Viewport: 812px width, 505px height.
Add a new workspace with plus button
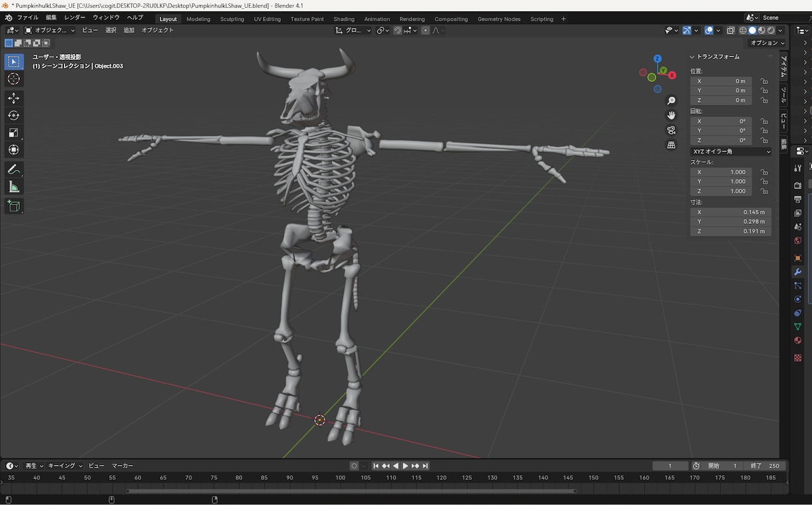tap(563, 19)
